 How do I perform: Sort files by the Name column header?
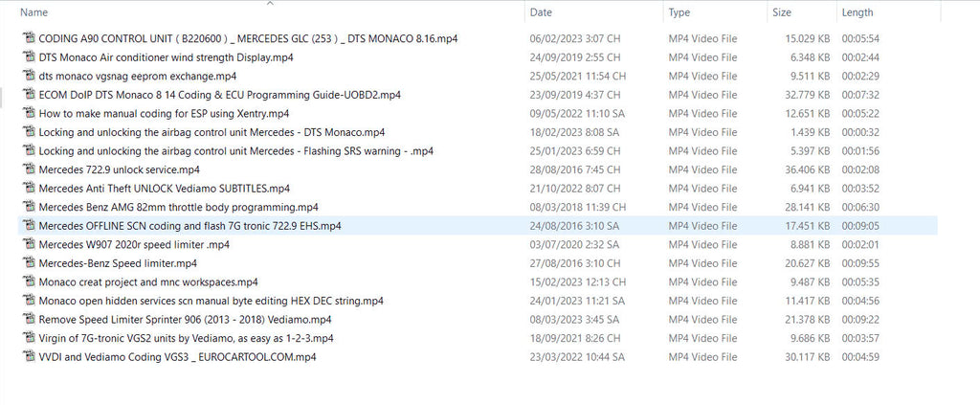tap(33, 11)
